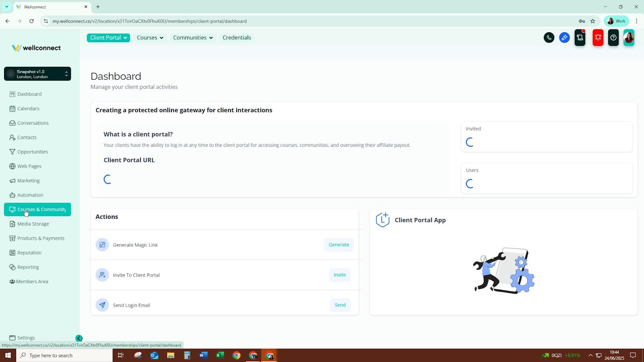This screenshot has height=362, width=644.
Task: Expand the Communities dropdown menu
Action: (x=193, y=38)
